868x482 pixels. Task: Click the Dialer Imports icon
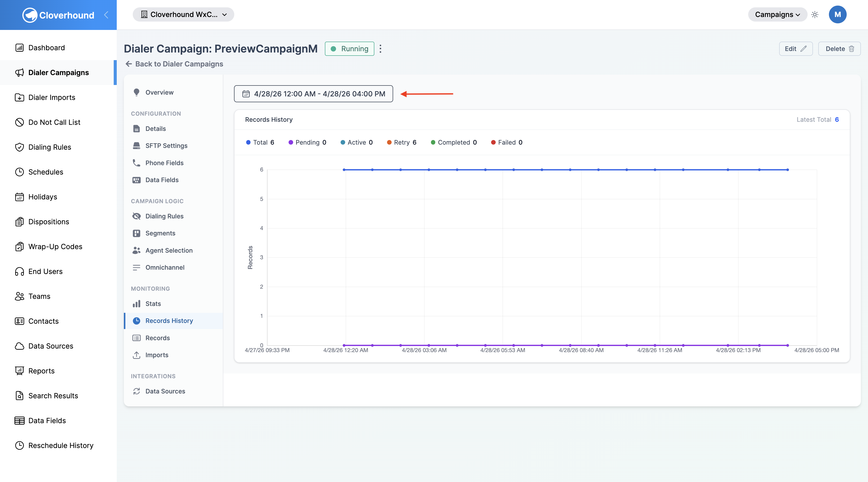pos(20,97)
